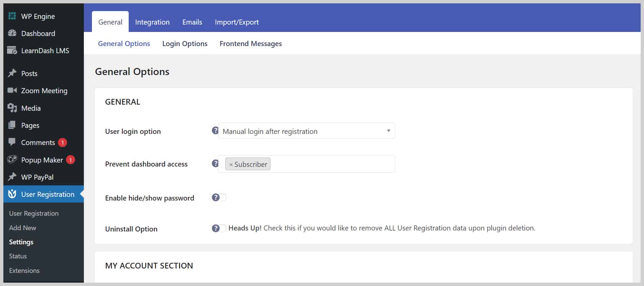Click the Media library icon
Image resolution: width=644 pixels, height=286 pixels.
tap(12, 108)
